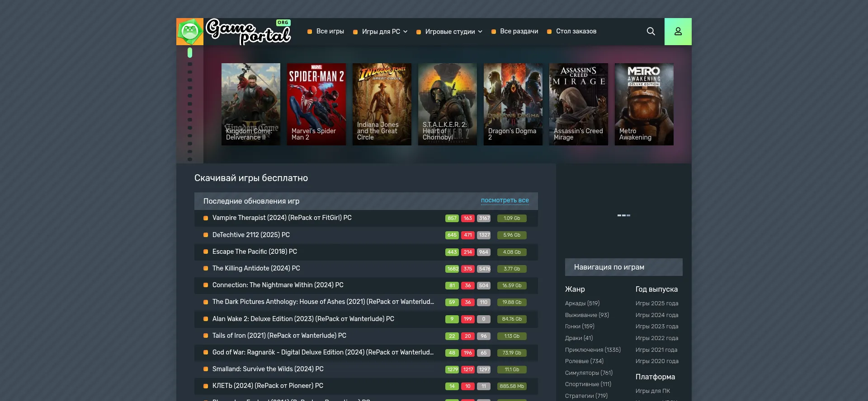This screenshot has width=868, height=401.
Task: Select the Аркады (519) genre
Action: [582, 303]
